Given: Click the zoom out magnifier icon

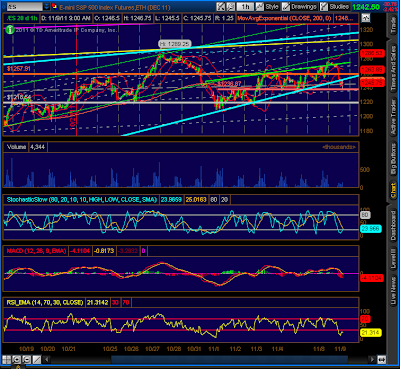Looking at the screenshot, I should coord(27,360).
